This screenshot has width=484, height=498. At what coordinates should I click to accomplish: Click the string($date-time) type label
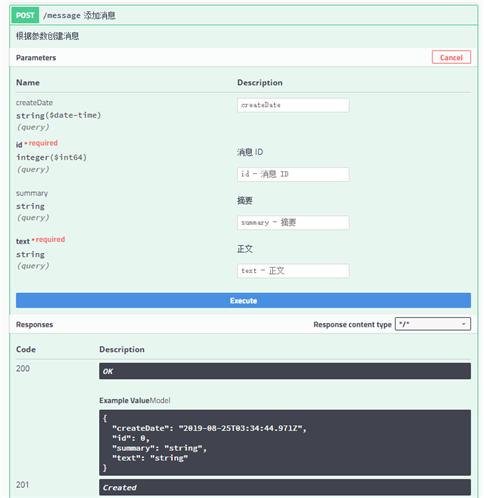[x=59, y=115]
